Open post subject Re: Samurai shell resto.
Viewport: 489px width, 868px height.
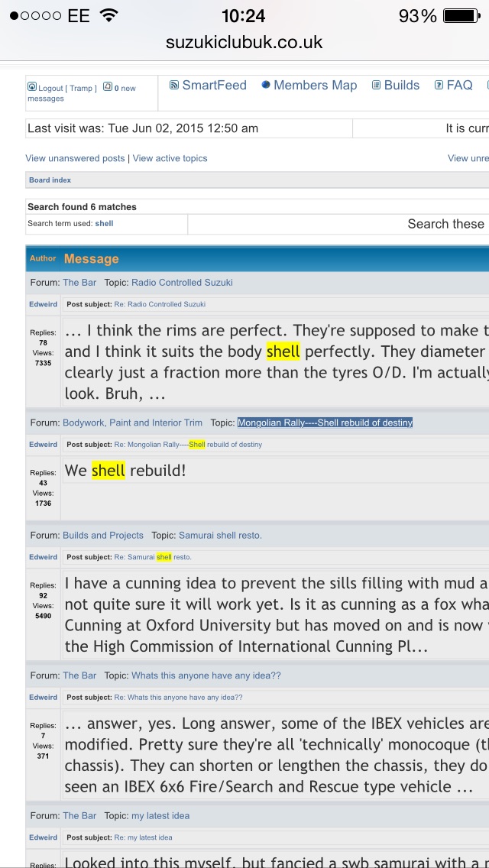coord(153,557)
